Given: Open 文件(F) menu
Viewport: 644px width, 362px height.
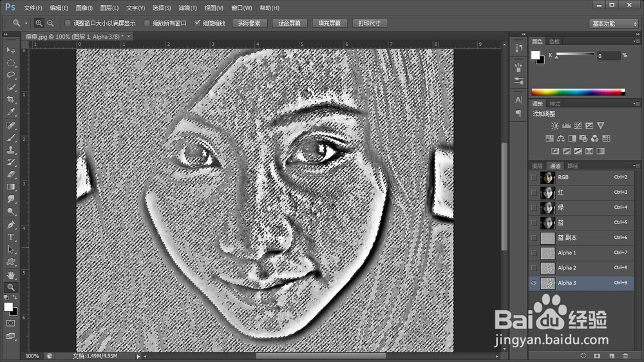Looking at the screenshot, I should [33, 8].
